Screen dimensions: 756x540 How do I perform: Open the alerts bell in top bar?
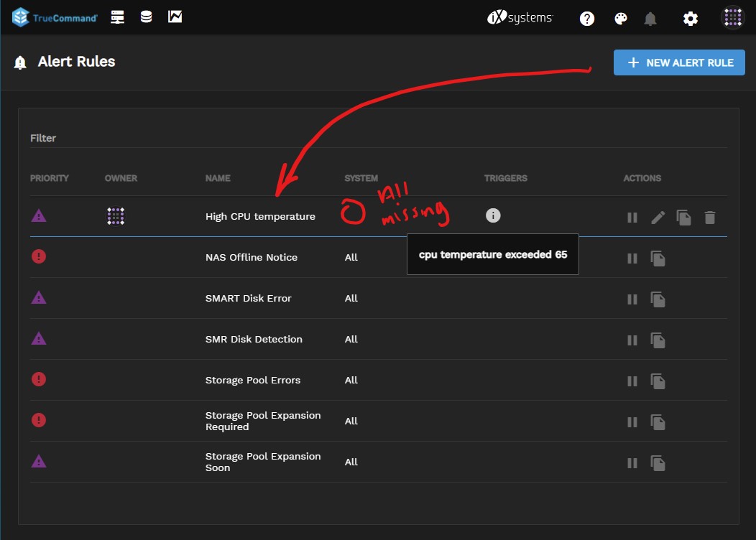(x=650, y=18)
